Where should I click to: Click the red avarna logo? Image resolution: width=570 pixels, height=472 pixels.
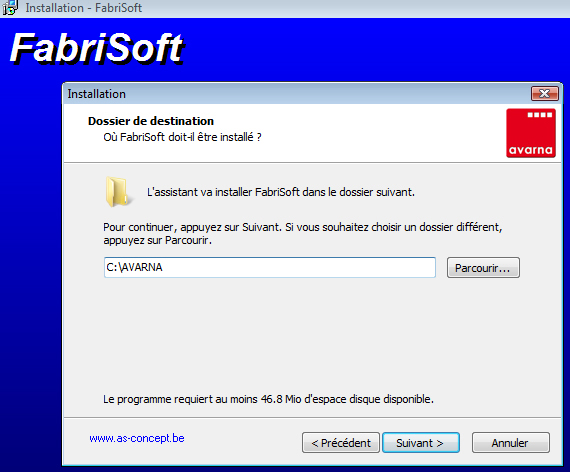pyautogui.click(x=531, y=133)
